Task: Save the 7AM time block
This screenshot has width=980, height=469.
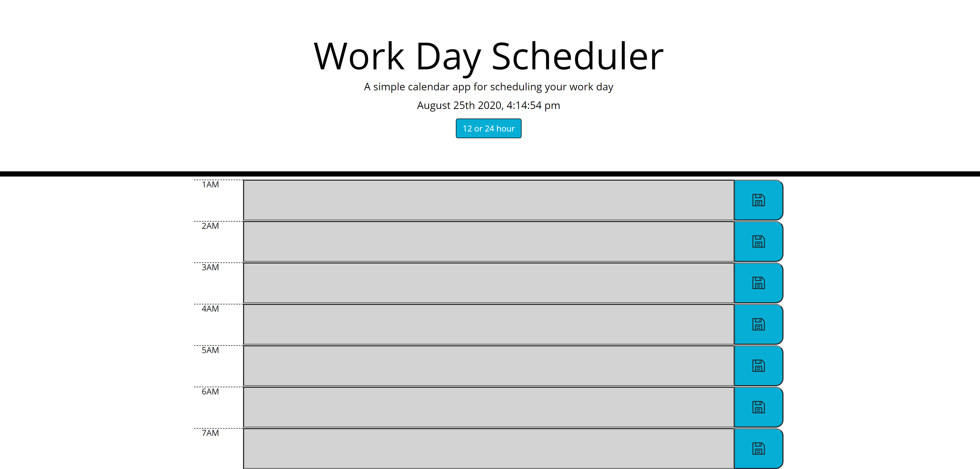Action: click(x=758, y=449)
